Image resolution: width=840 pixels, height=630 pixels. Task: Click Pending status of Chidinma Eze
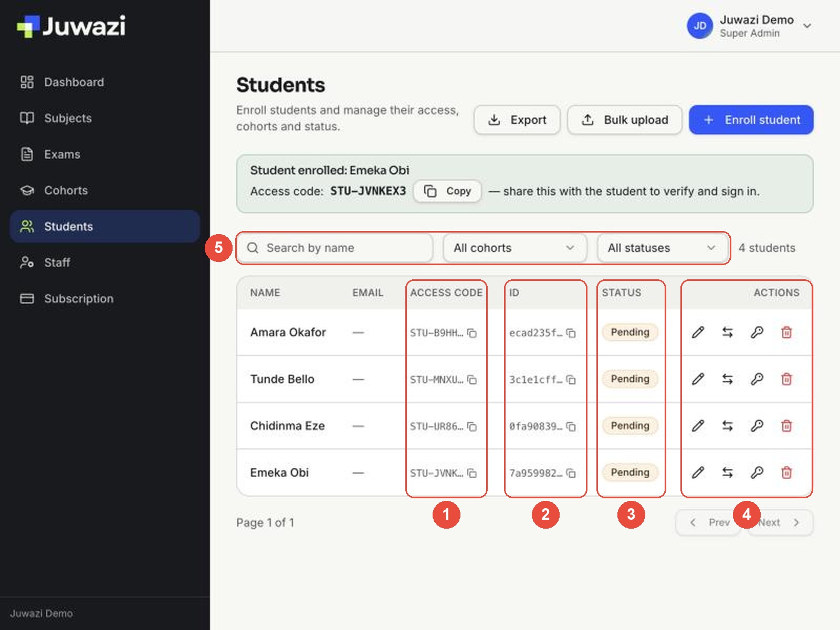pyautogui.click(x=630, y=426)
